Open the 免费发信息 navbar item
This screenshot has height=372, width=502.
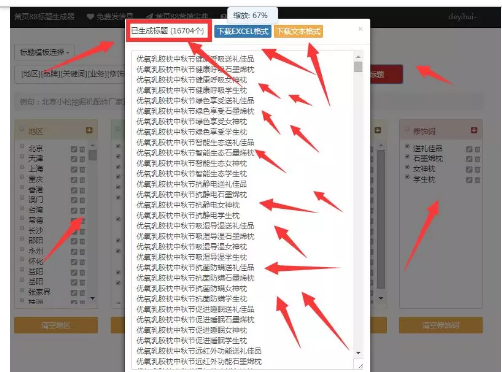tap(110, 17)
